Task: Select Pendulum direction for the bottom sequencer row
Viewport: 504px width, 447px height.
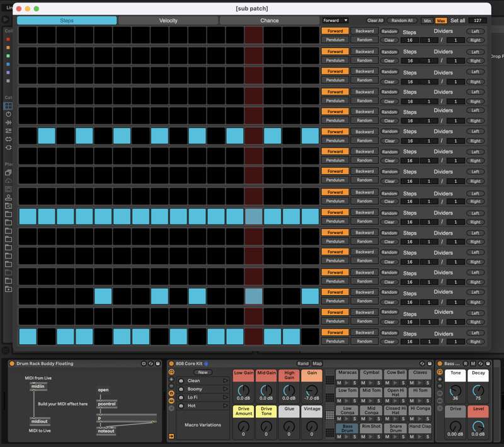Action: [335, 341]
